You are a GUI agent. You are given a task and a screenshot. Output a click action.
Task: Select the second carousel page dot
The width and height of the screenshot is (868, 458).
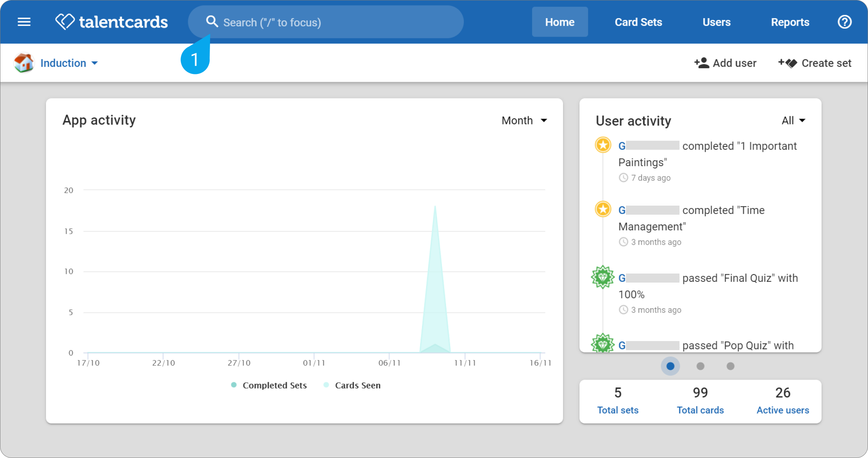[700, 366]
